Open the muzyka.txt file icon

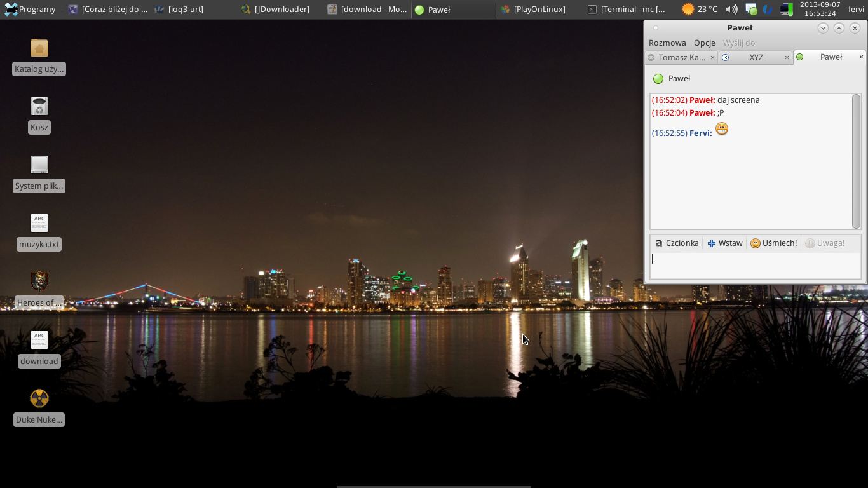(x=39, y=223)
